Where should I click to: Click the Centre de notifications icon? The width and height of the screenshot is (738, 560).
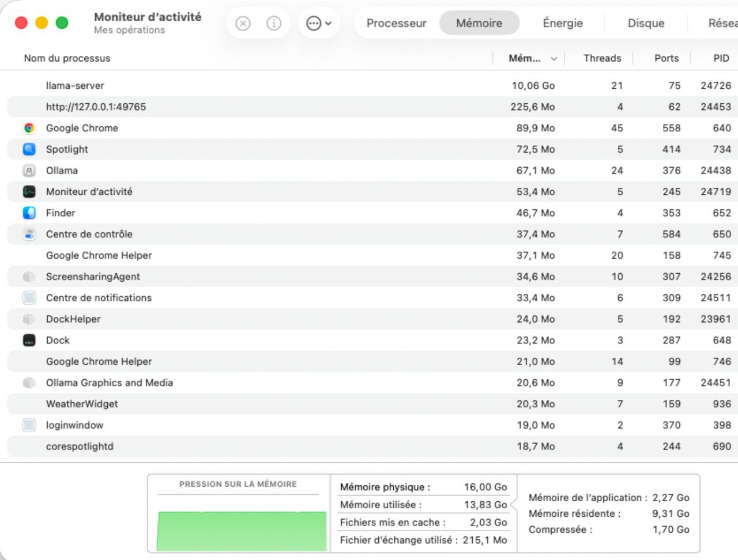pyautogui.click(x=29, y=298)
